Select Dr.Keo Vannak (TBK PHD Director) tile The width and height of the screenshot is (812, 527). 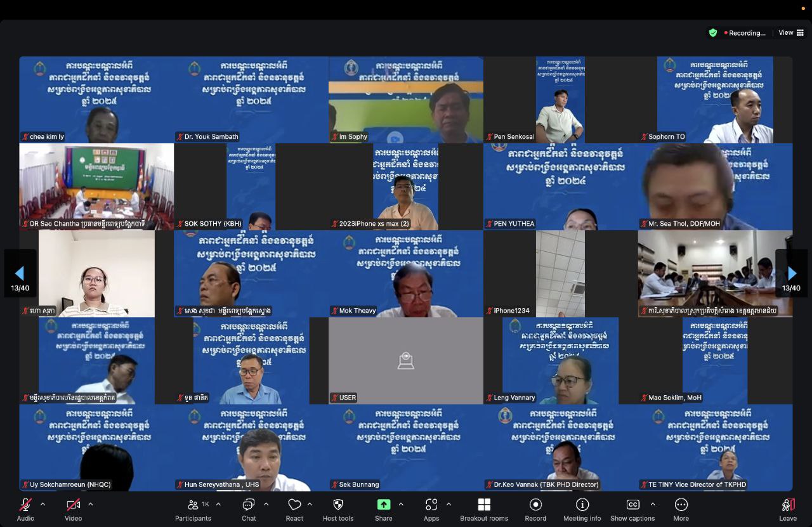point(561,448)
